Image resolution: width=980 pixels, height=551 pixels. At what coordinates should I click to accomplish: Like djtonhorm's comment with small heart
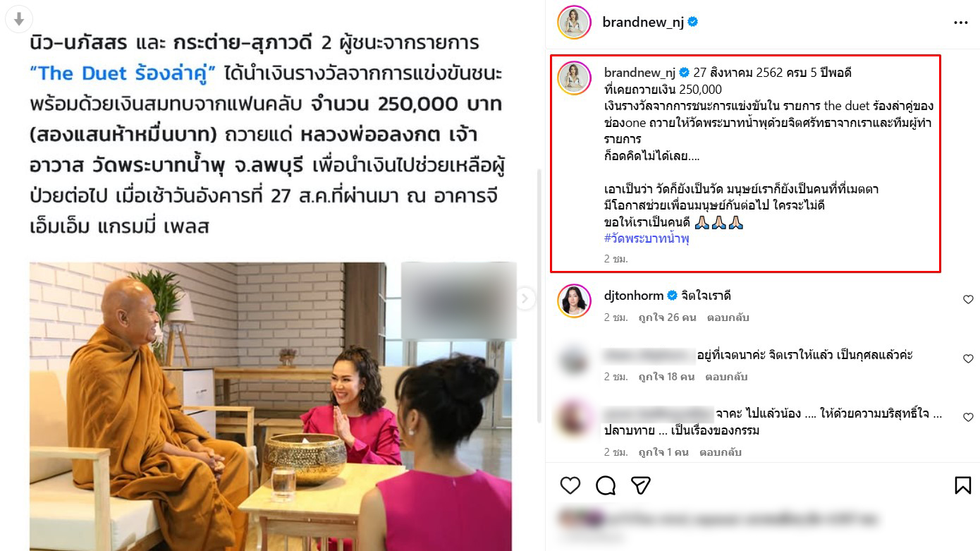point(968,300)
